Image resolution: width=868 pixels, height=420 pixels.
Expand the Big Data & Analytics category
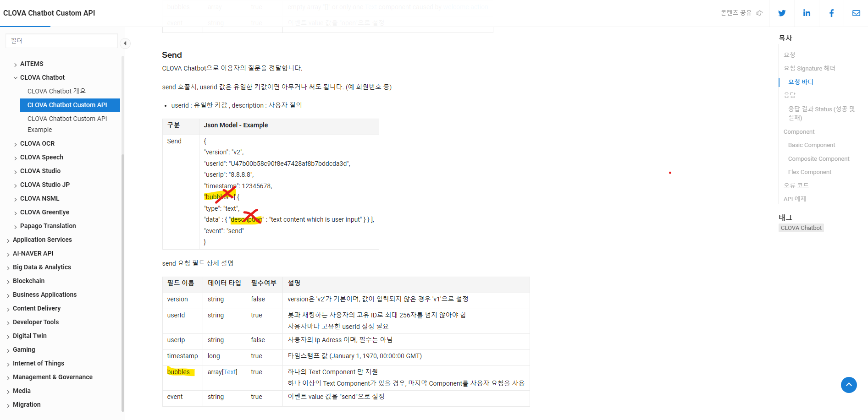click(x=8, y=267)
